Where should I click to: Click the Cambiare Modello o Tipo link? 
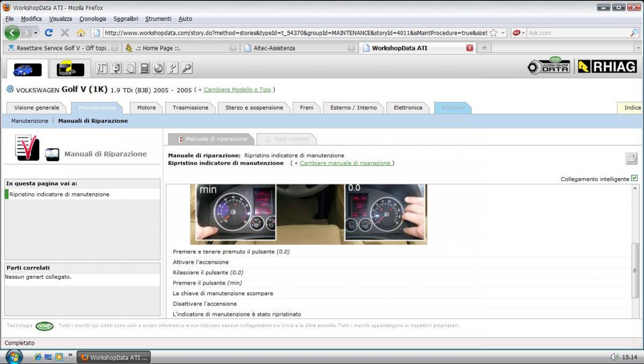point(237,90)
